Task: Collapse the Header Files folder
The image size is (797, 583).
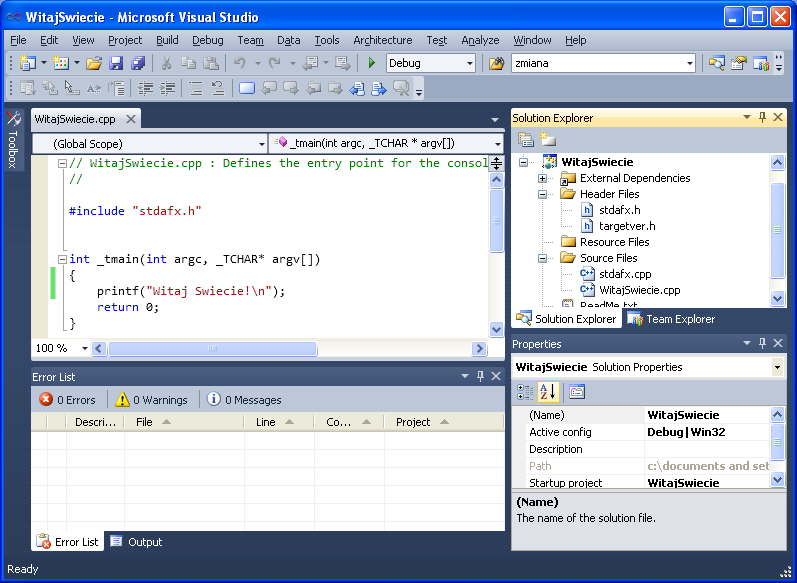Action: click(x=542, y=194)
